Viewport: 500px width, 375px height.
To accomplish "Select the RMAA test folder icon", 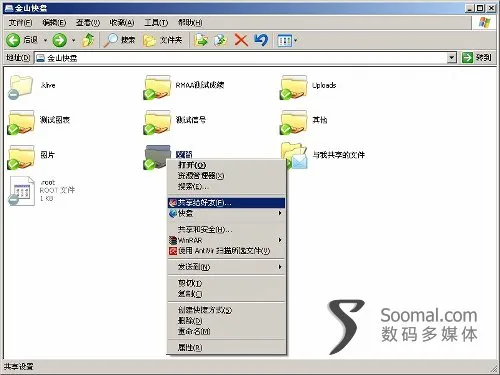I will 157,87.
